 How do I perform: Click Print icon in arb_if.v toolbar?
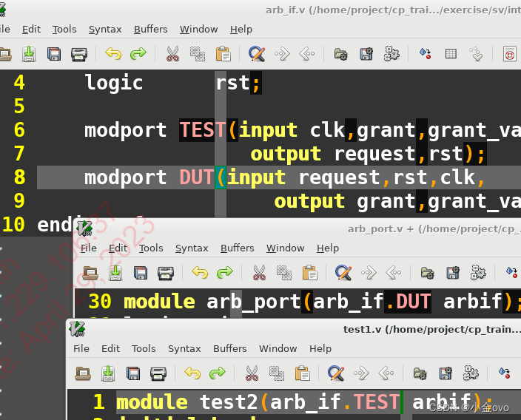click(x=79, y=54)
